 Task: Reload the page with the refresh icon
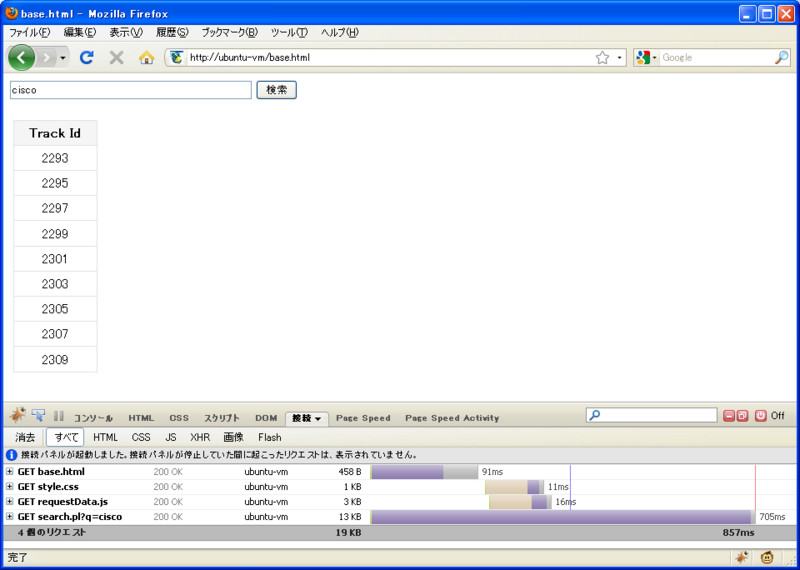tap(87, 58)
